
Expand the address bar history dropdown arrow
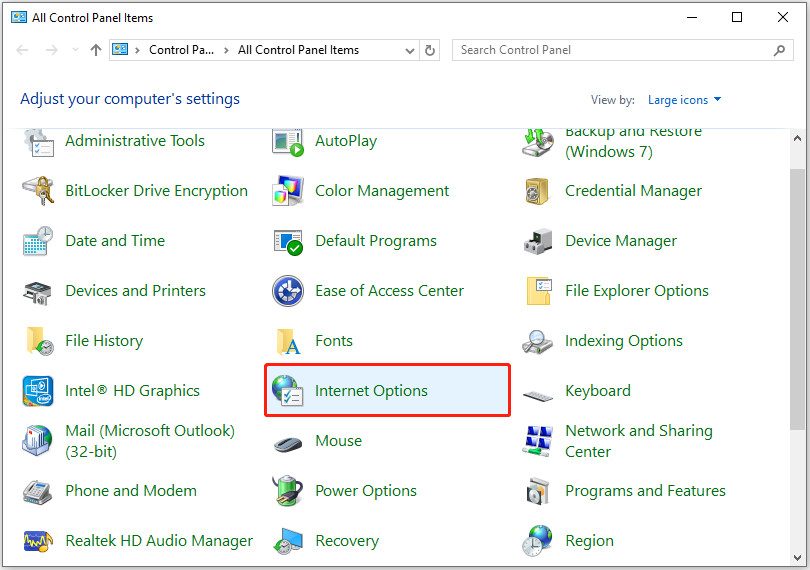point(410,51)
